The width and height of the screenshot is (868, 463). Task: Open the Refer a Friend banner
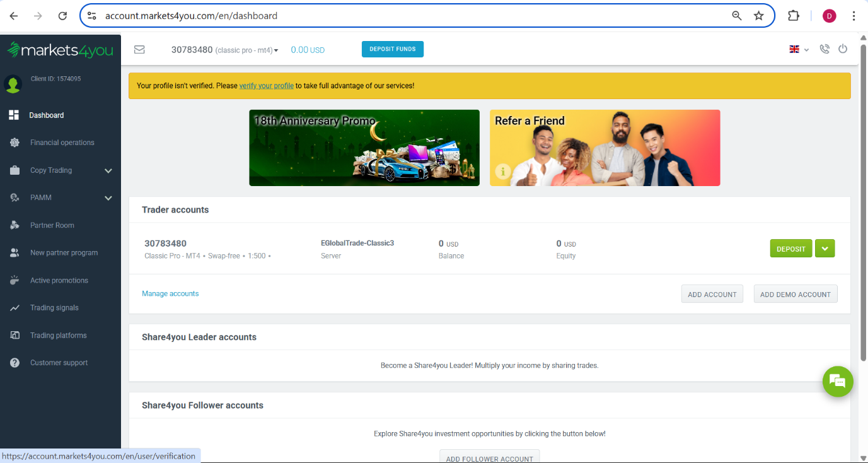pyautogui.click(x=605, y=148)
